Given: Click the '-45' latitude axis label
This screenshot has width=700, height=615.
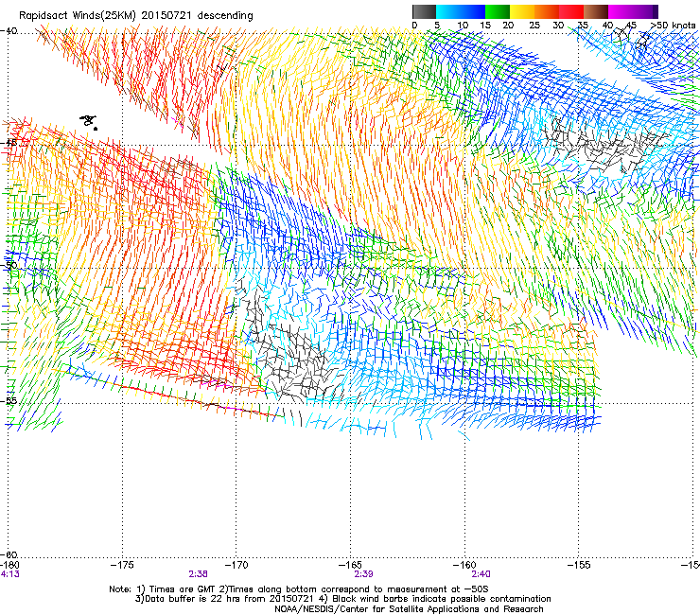Looking at the screenshot, I should pyautogui.click(x=9, y=143).
